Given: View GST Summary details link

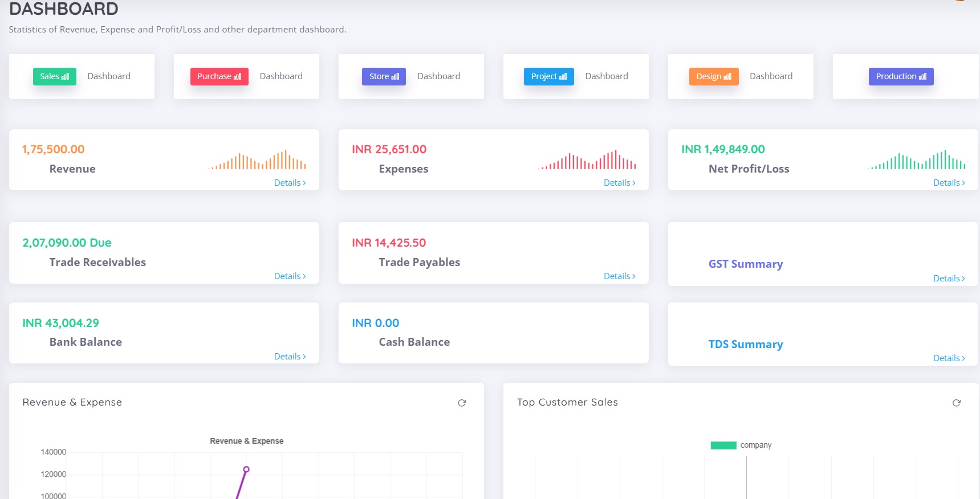Looking at the screenshot, I should (949, 279).
